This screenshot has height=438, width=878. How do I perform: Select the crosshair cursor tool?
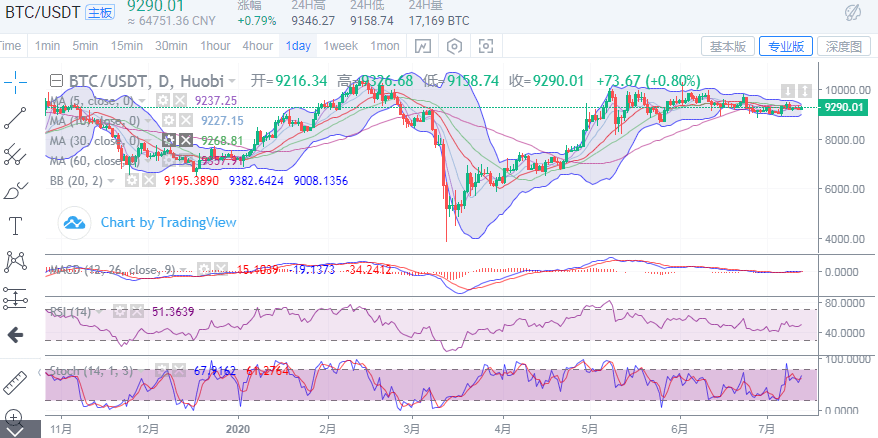tap(15, 82)
